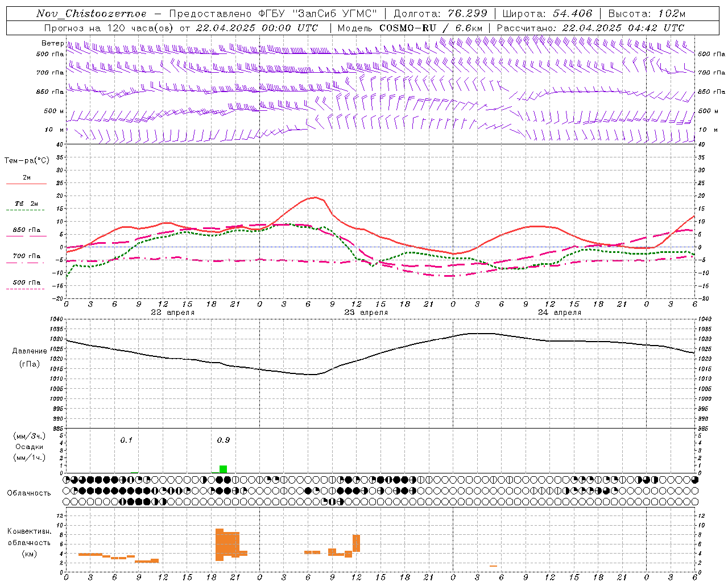The width and height of the screenshot is (728, 582).
Task: Click the "Тем-ра(°C)" axis title
Action: (x=27, y=161)
